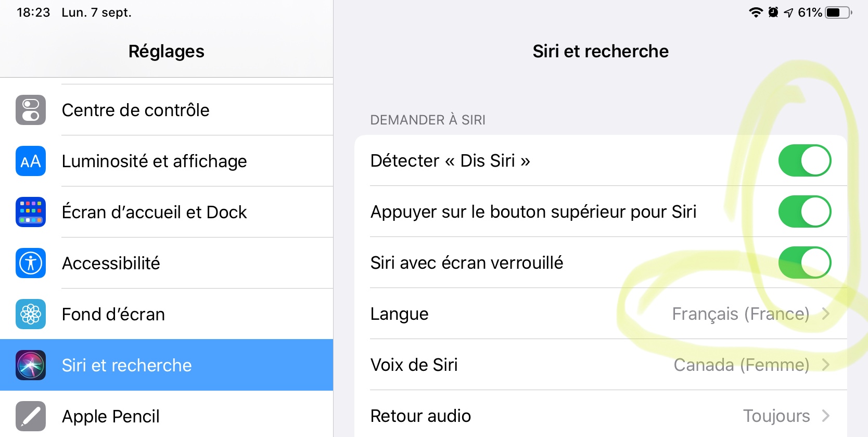
Task: Toggle Appuyer sur le bouton supérieur switch
Action: tap(804, 211)
